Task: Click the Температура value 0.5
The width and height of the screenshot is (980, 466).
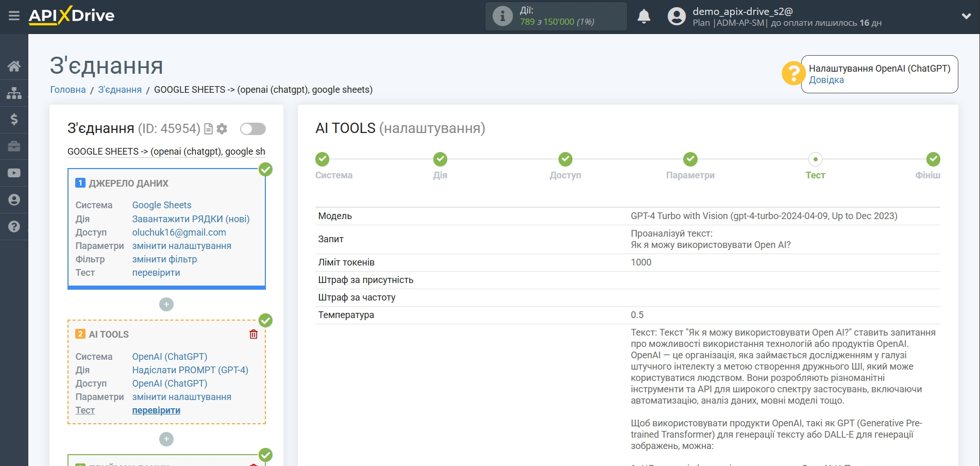Action: [637, 315]
